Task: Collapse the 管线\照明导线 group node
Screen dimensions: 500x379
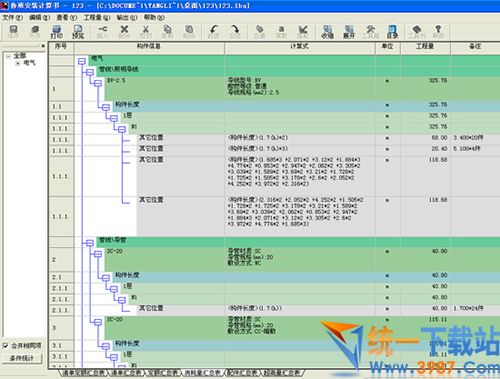Action: [90, 72]
